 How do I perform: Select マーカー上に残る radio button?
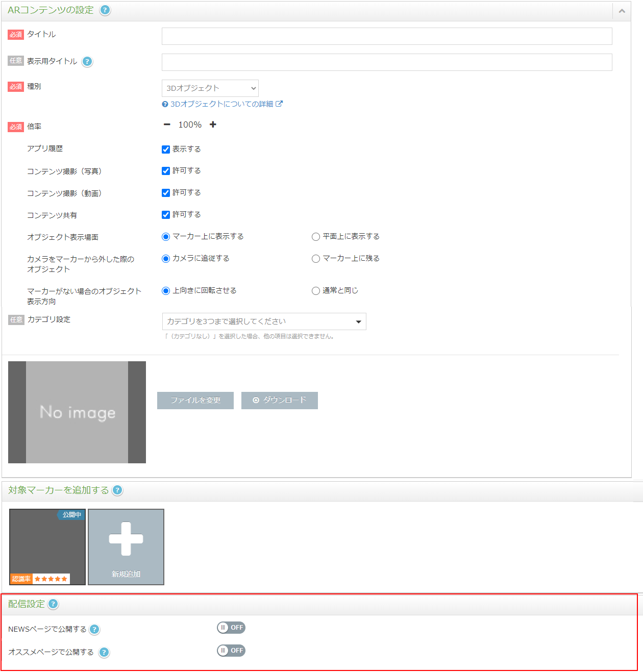[316, 259]
